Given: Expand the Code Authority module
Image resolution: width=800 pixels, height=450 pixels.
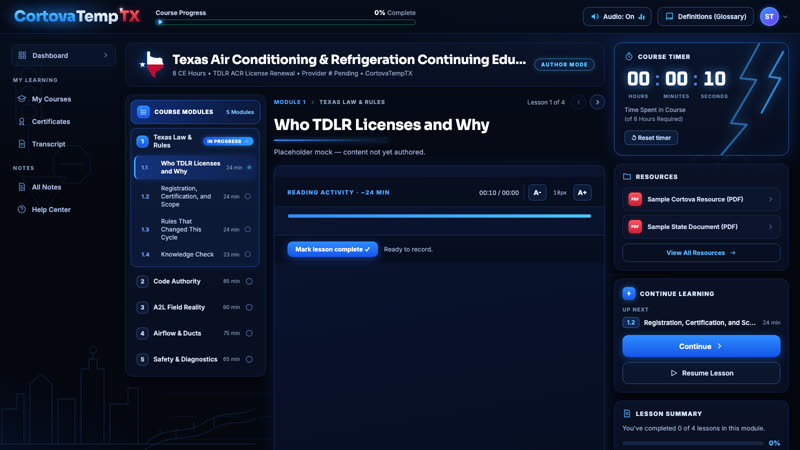Looking at the screenshot, I should 195,281.
